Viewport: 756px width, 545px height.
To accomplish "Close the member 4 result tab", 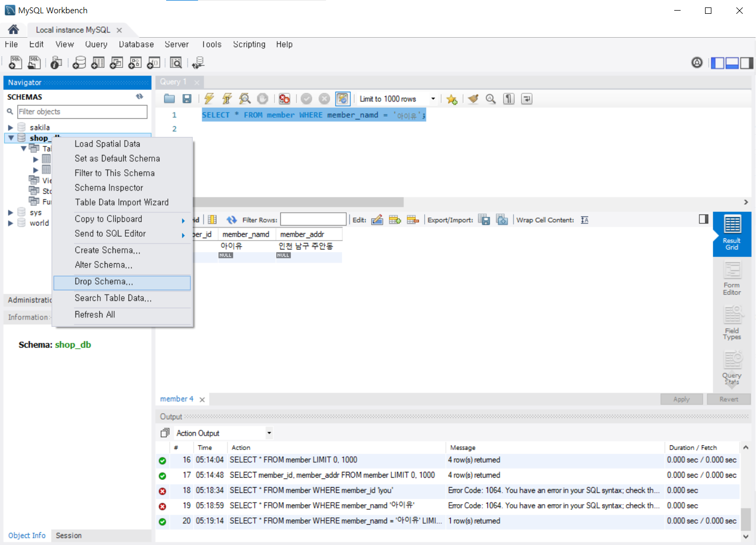I will 202,400.
